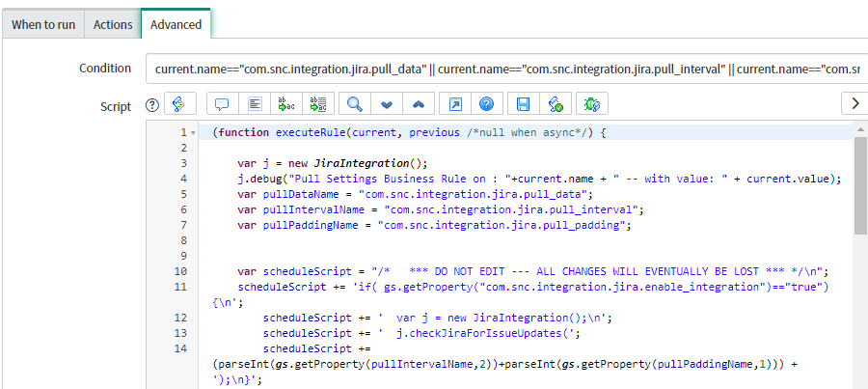The width and height of the screenshot is (868, 389).
Task: Expand the toolbar with the right arrow button
Action: [x=854, y=103]
